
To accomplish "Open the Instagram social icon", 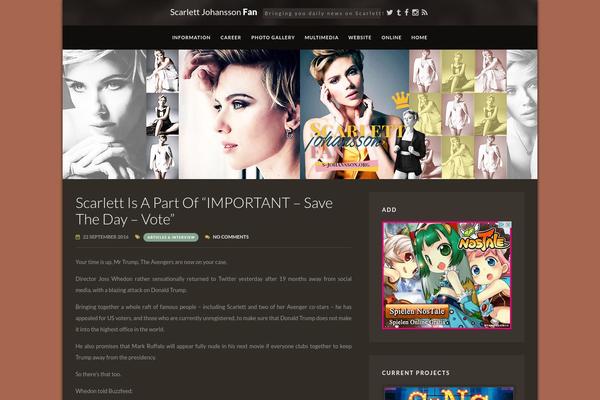I will (x=416, y=13).
